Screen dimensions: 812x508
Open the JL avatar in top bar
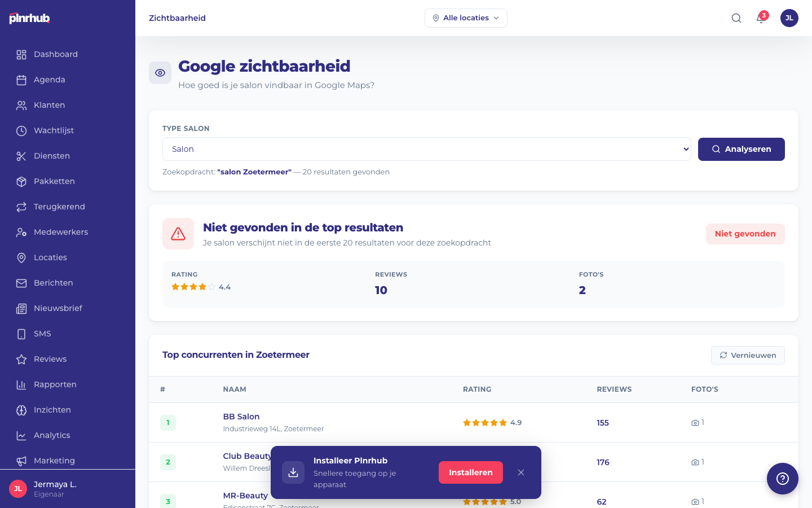[x=789, y=18]
